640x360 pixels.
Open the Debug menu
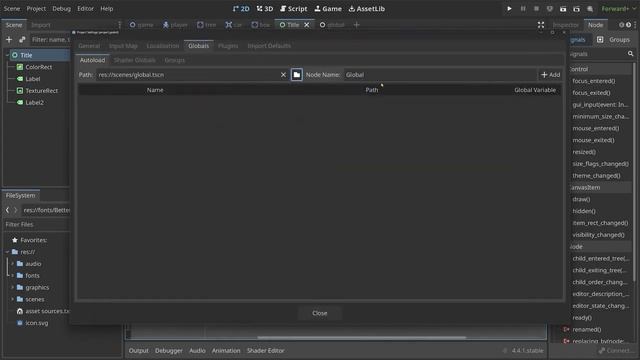point(61,9)
